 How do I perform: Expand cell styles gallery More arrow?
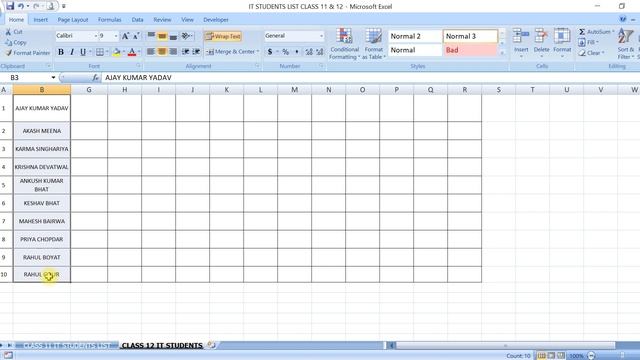point(502,53)
